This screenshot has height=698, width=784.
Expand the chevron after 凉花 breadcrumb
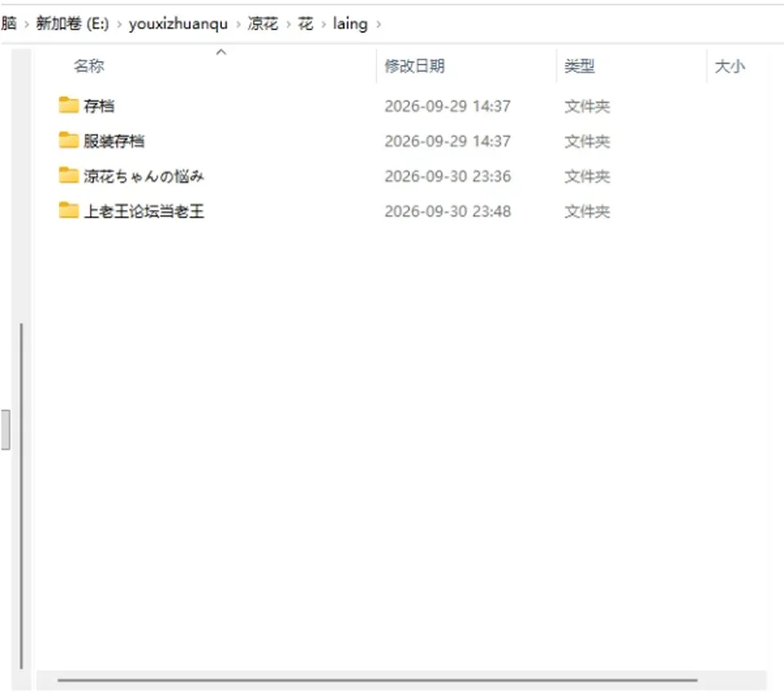click(x=288, y=24)
